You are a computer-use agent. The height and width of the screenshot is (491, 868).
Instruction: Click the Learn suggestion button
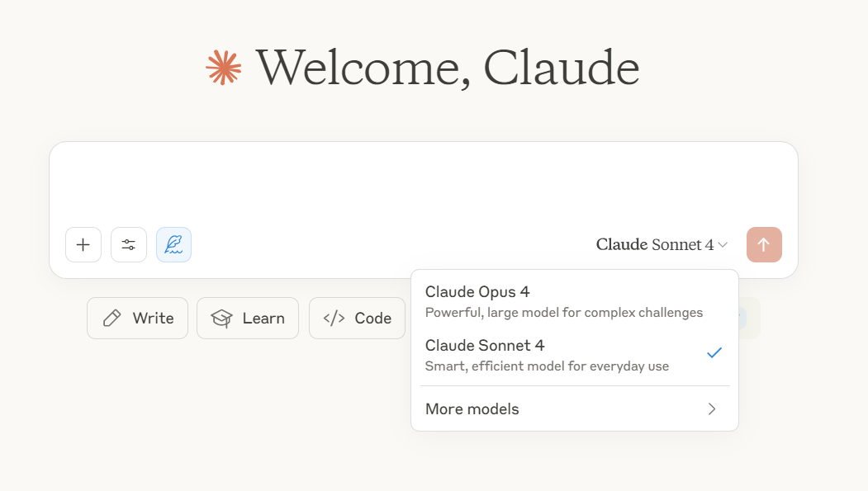pos(248,318)
